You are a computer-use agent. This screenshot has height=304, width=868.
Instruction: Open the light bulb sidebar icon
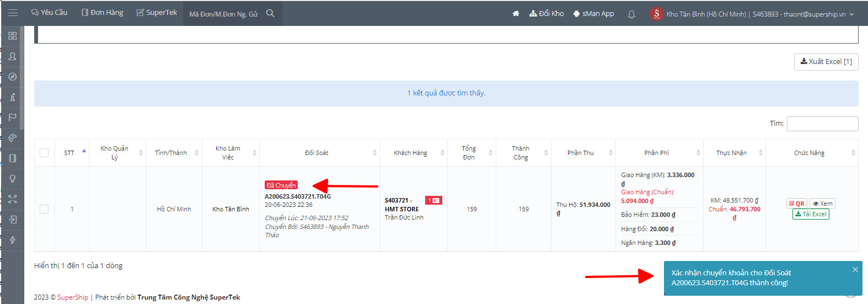(x=13, y=179)
